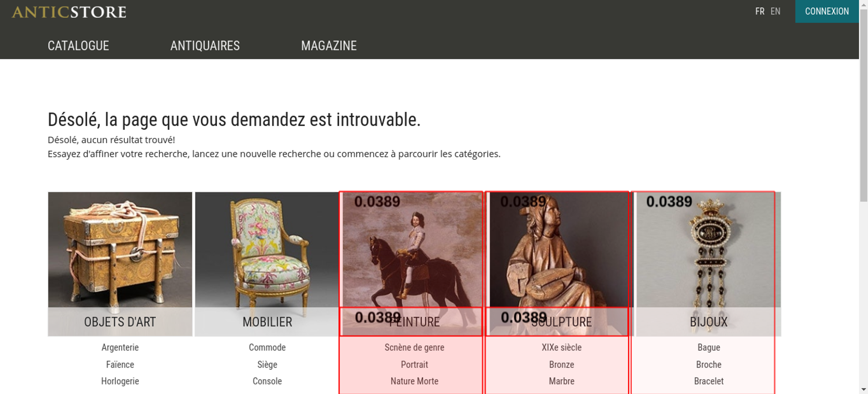Open the Antiquaires menu
The image size is (868, 394).
click(x=205, y=46)
